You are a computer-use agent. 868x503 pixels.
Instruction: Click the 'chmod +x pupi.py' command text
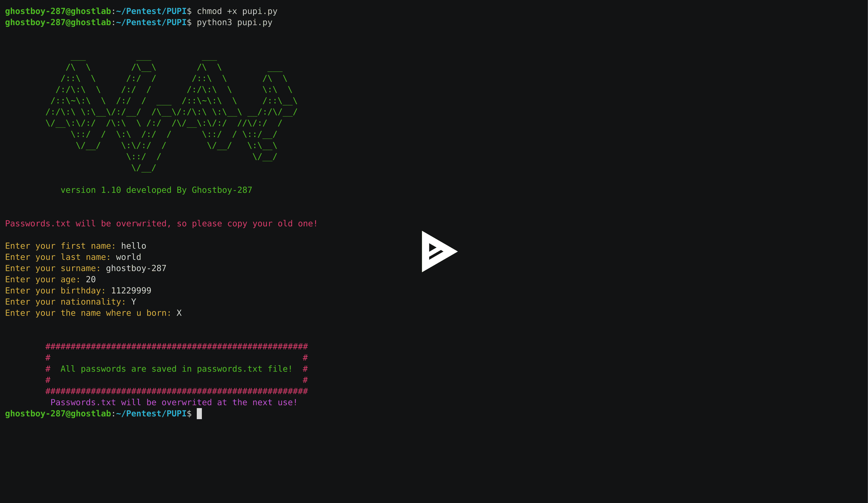(x=237, y=11)
